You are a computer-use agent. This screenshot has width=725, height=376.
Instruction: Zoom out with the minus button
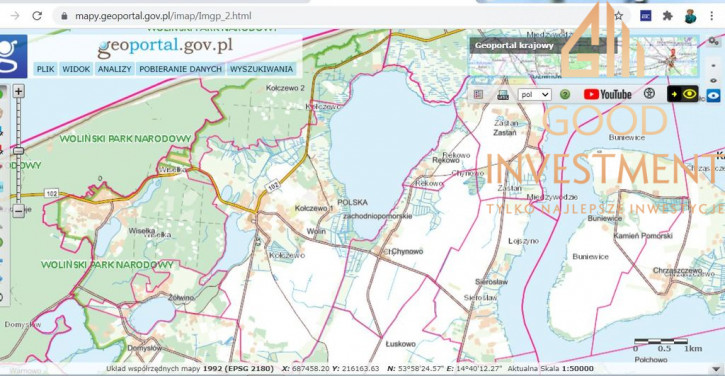tap(18, 211)
